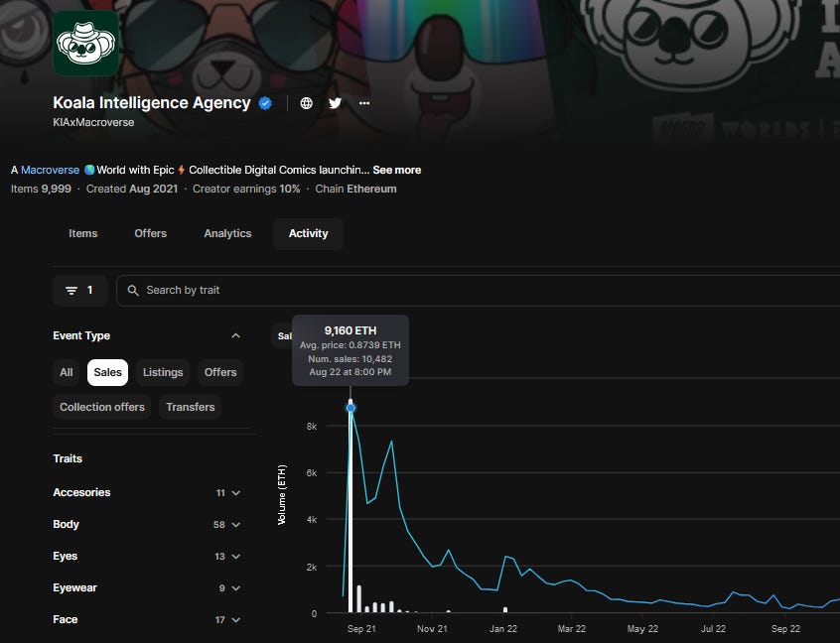Click the blue verified badge
Screen dimensions: 840x643
(265, 103)
